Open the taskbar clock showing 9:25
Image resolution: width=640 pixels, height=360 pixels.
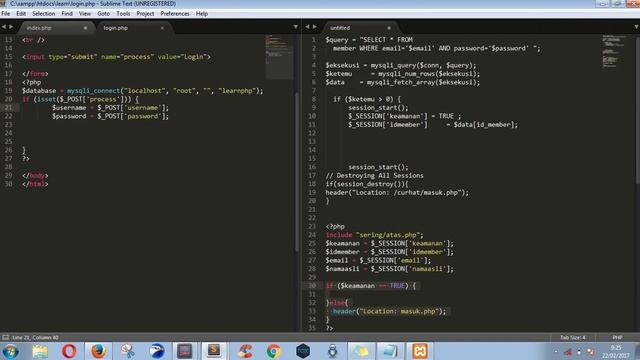point(616,351)
